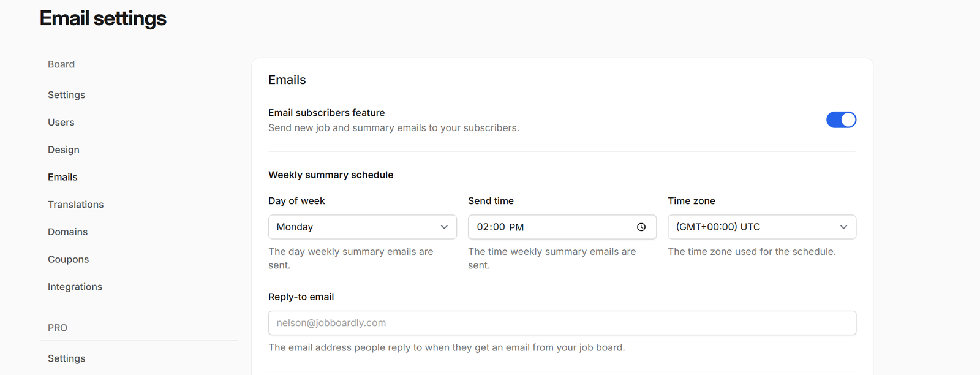Image resolution: width=980 pixels, height=375 pixels.
Task: Open Users in the sidebar
Action: (x=61, y=122)
